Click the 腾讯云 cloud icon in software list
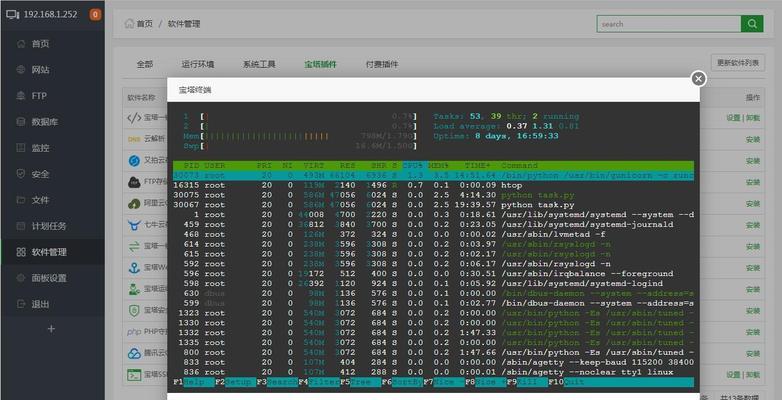 point(134,353)
